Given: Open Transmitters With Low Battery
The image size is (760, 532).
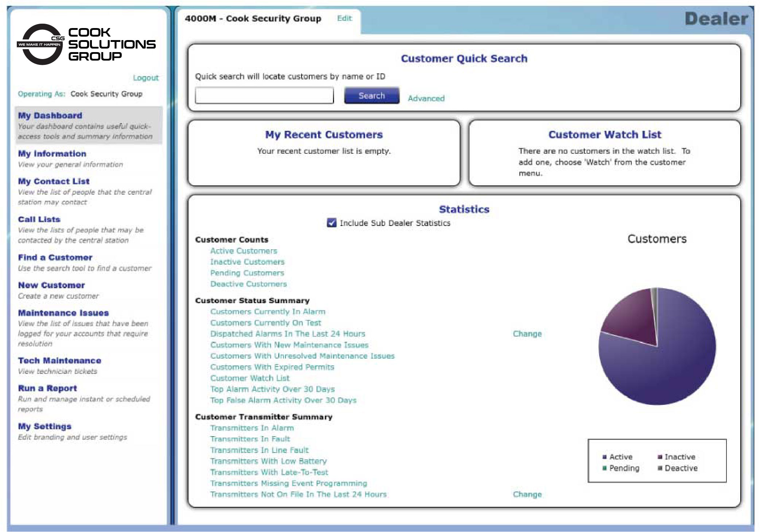Looking at the screenshot, I should point(268,461).
